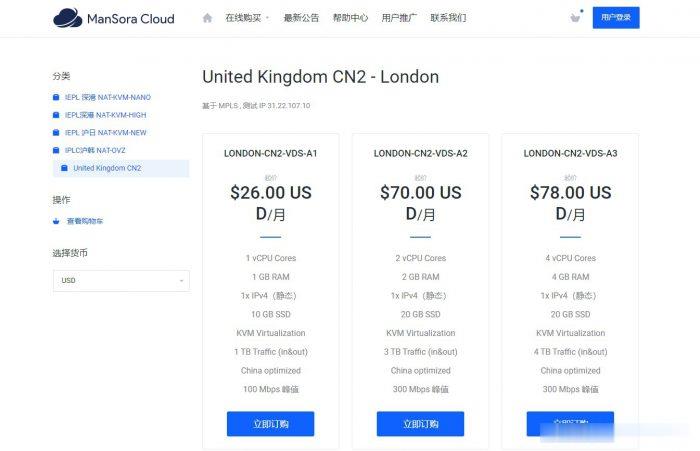Viewport: 700px width, 451px height.
Task: Select the United Kingdom CN2 category
Action: [107, 168]
